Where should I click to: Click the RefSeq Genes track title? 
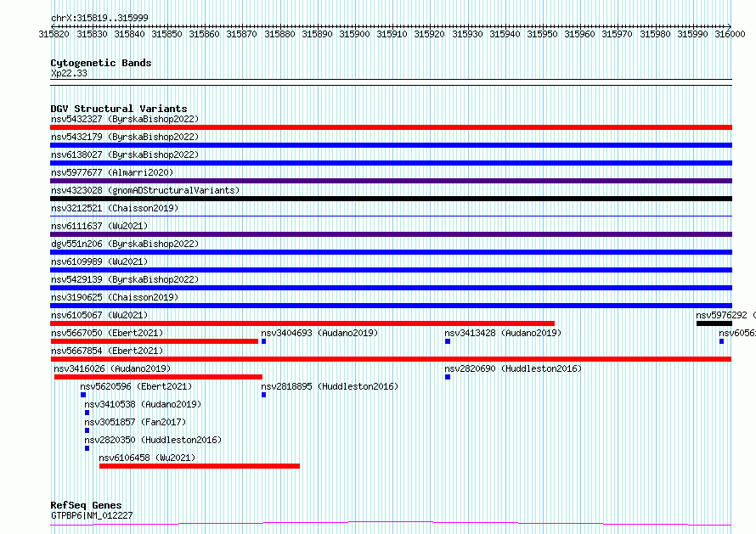pos(86,506)
